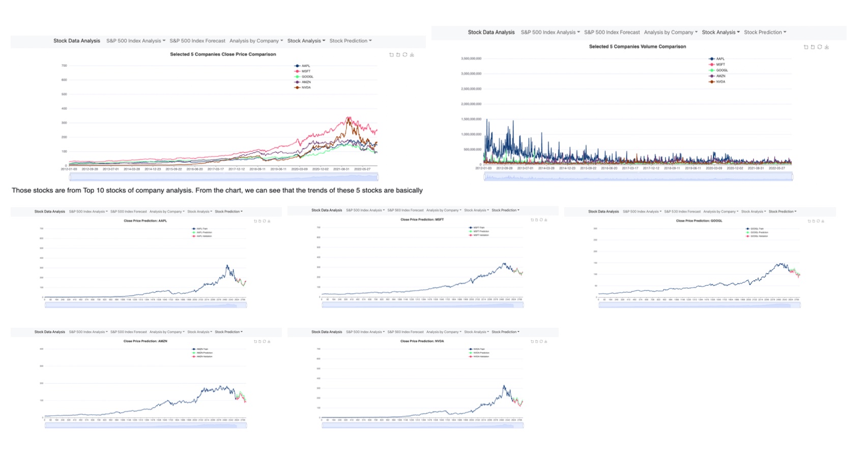Activate area zoom on MSFT prediction chart
The height and width of the screenshot is (455, 868).
(532, 220)
